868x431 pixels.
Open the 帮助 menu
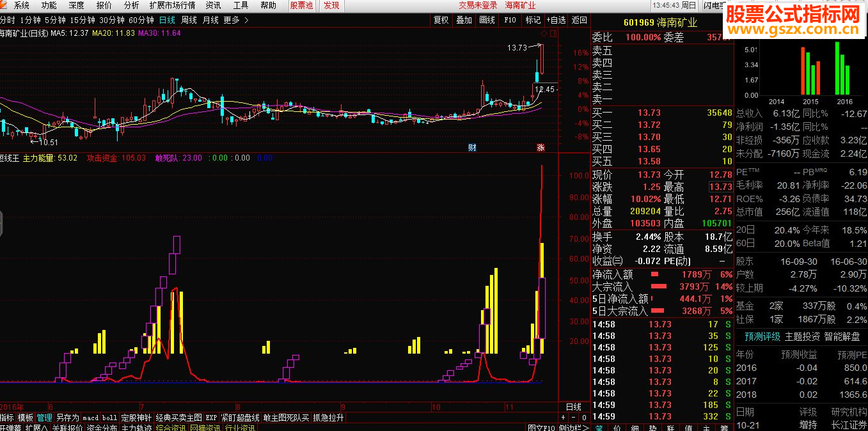(269, 5)
